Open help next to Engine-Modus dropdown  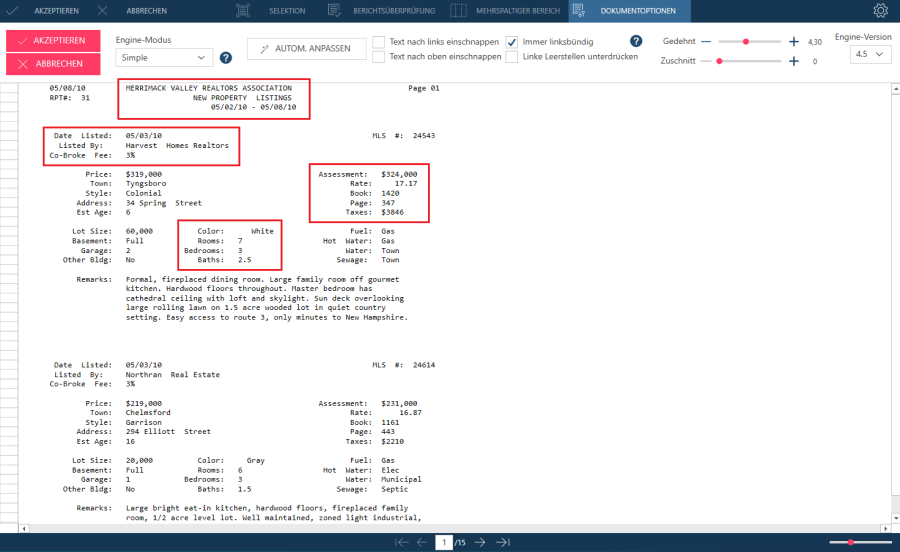click(226, 57)
